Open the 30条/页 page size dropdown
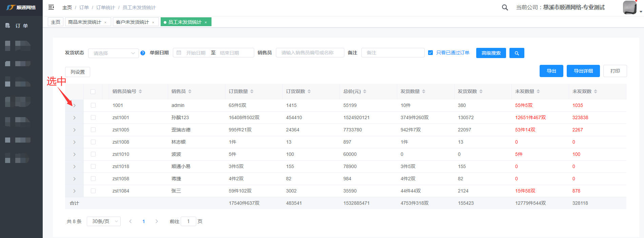Screen dimensions: 644x238 [104, 221]
